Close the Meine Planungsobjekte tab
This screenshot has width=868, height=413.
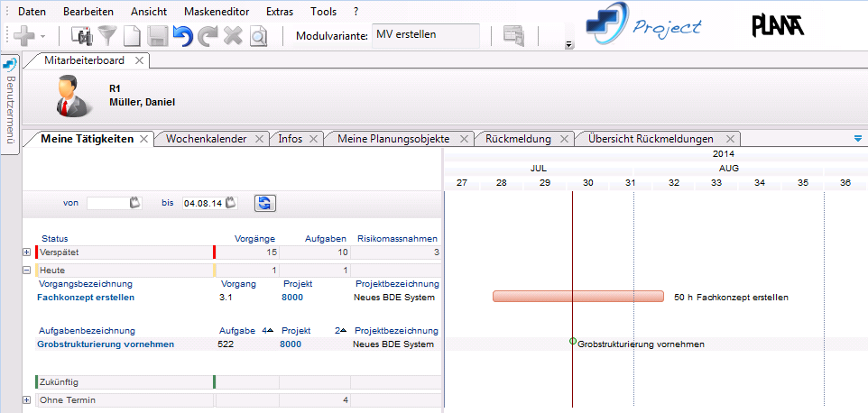click(x=464, y=139)
